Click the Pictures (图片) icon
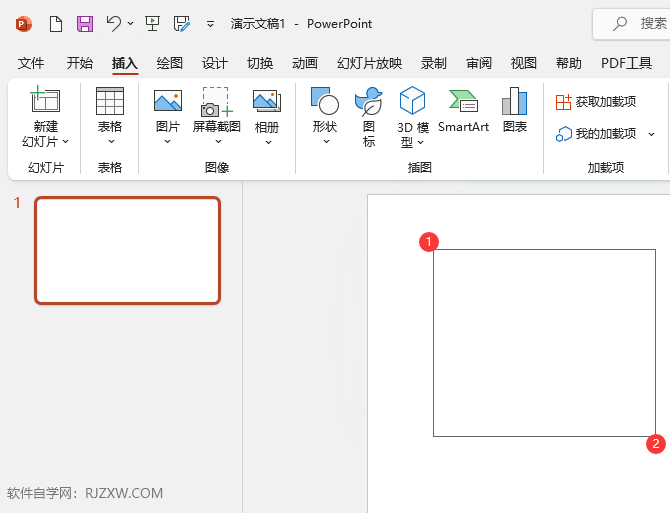670x513 pixels. [167, 101]
